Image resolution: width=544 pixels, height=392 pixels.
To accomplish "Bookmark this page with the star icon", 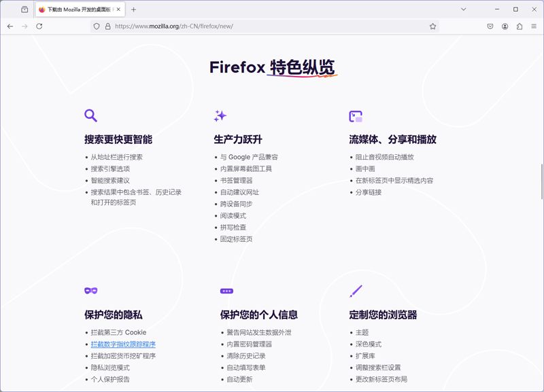I will pyautogui.click(x=432, y=26).
